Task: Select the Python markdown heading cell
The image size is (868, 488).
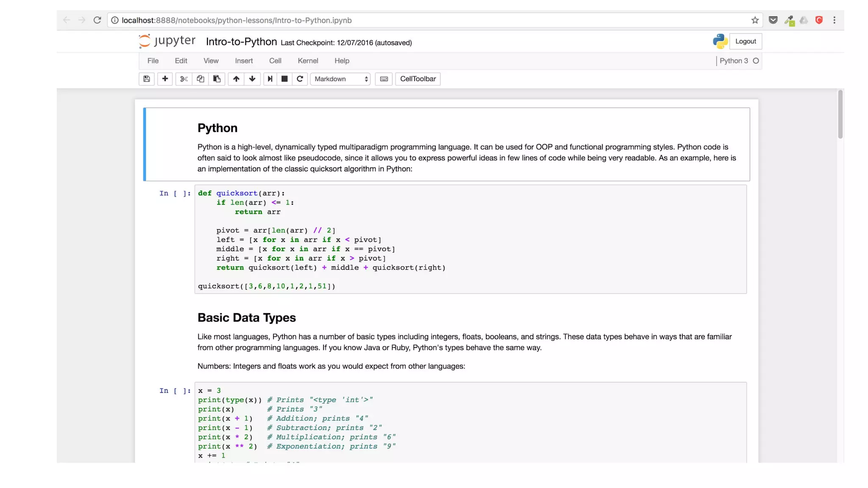Action: click(x=447, y=144)
